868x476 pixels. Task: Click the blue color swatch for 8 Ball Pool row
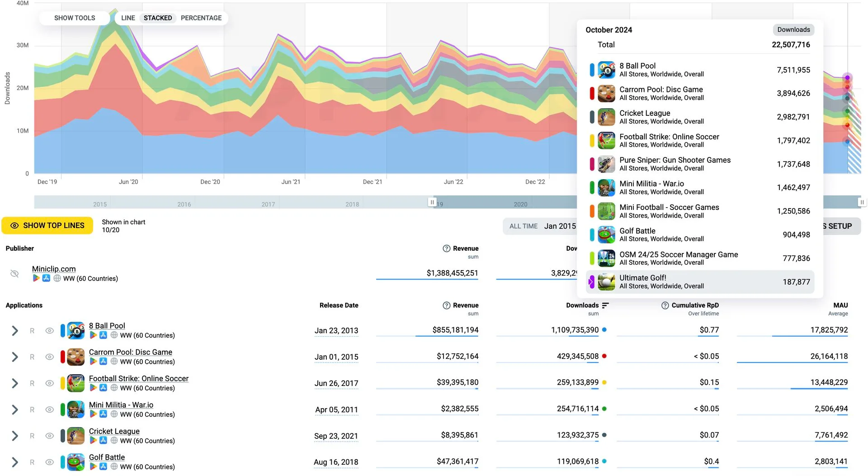[63, 331]
